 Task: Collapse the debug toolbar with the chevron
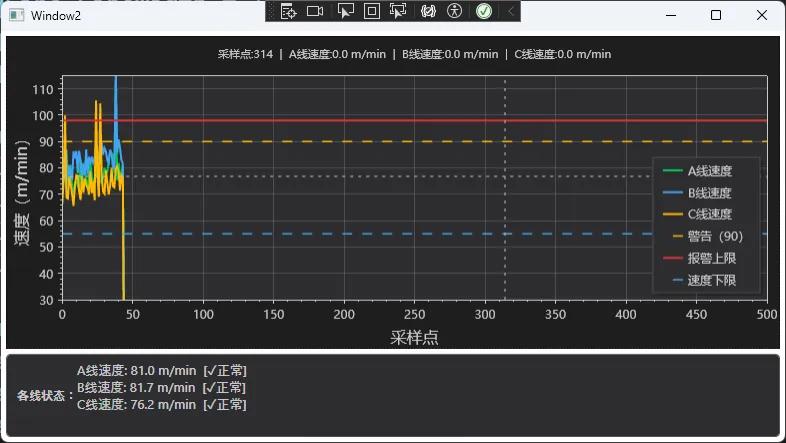pyautogui.click(x=511, y=11)
